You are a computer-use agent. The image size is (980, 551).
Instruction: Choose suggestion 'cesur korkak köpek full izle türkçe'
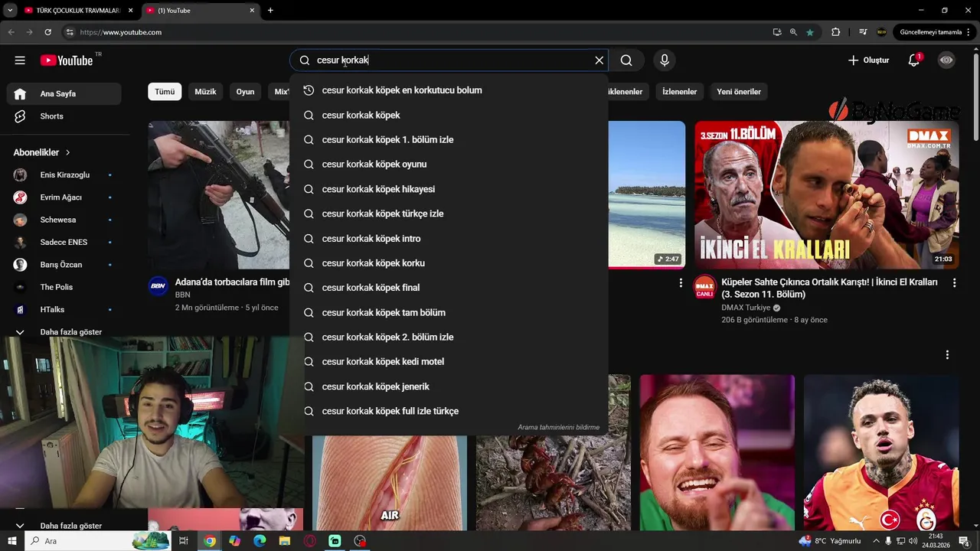[x=449, y=412]
